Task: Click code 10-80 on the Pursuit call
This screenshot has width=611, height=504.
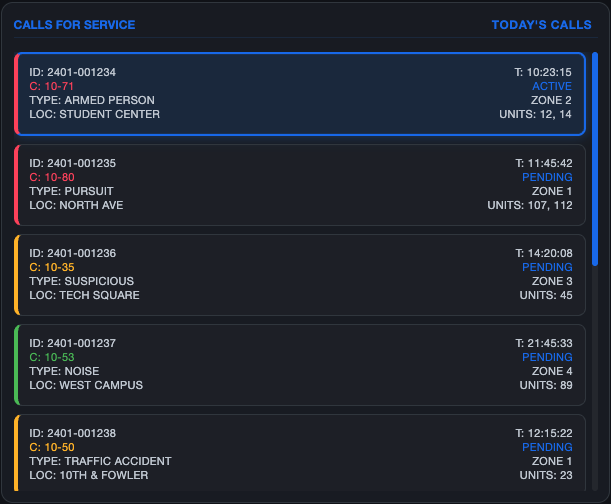Action: pos(52,177)
